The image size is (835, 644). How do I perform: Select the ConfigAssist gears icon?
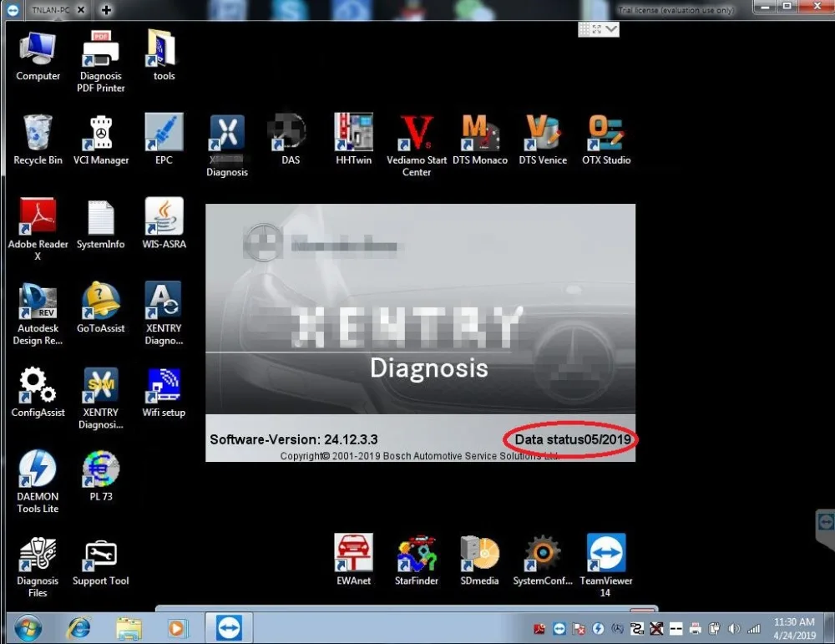38,392
